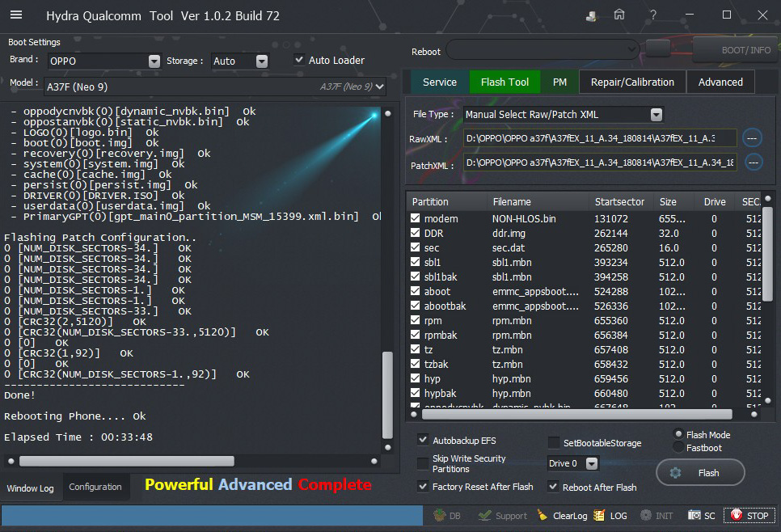Uncheck the aboot partition checkbox

coord(415,291)
